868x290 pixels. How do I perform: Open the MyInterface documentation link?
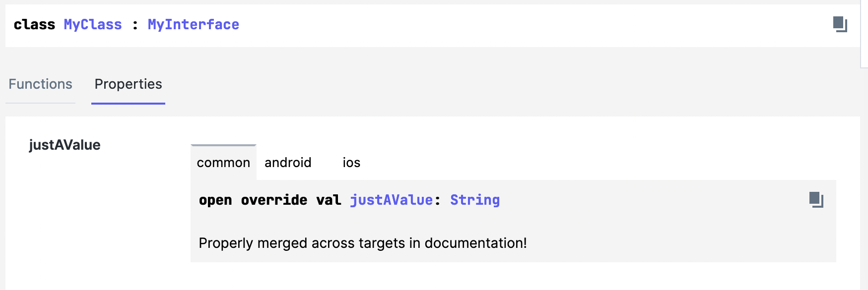[x=193, y=24]
